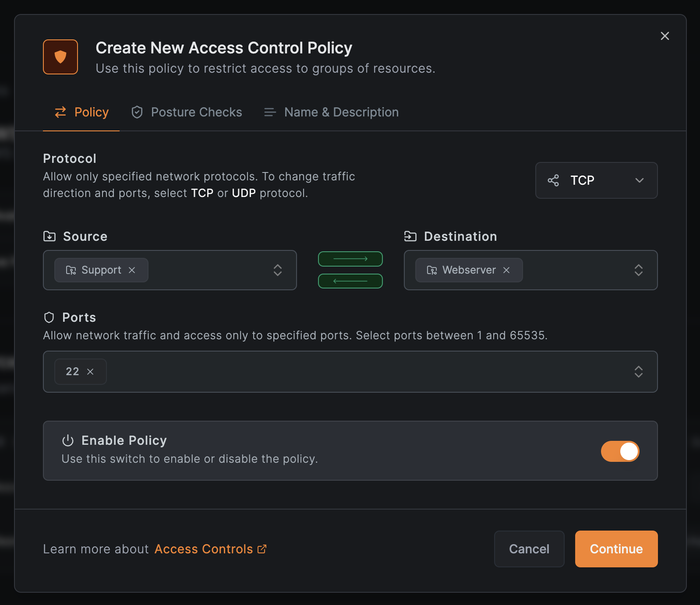Image resolution: width=700 pixels, height=605 pixels.
Task: Remove port 22 from the ports list
Action: tap(90, 372)
